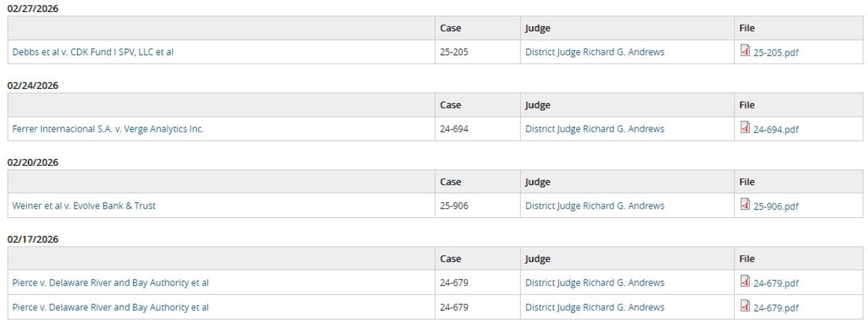Viewport: 868px width, 327px height.
Task: Open the lower Pierce v. Delaware River link
Action: pos(110,307)
